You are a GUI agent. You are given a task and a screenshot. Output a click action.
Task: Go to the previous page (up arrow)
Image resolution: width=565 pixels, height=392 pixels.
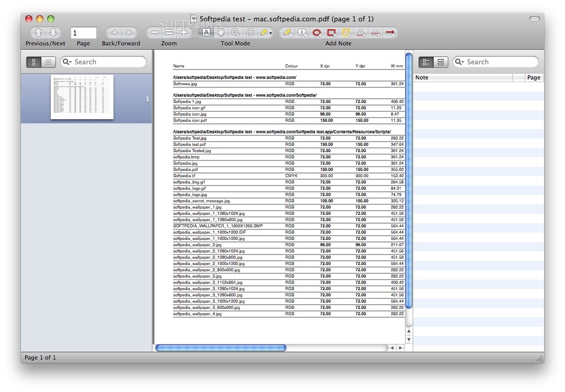pos(38,33)
